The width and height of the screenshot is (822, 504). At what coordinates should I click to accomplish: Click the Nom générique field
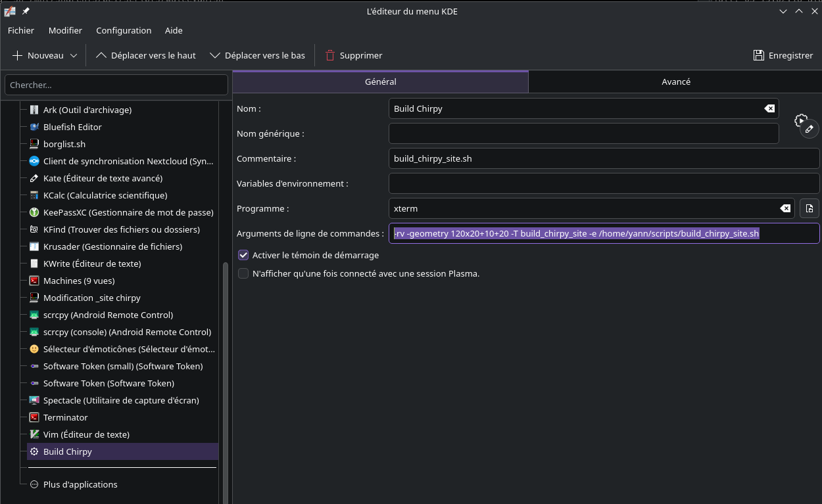pos(583,133)
